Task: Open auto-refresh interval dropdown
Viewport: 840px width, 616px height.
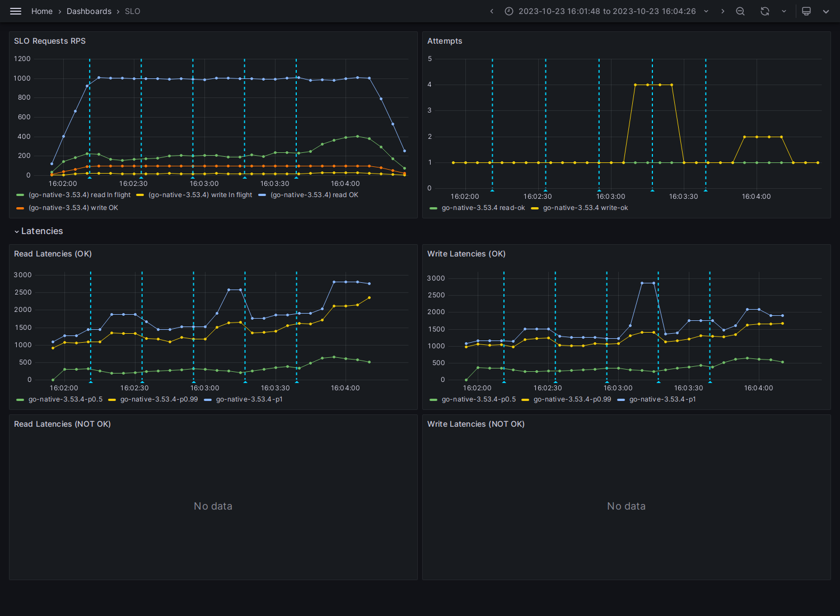Action: 784,11
